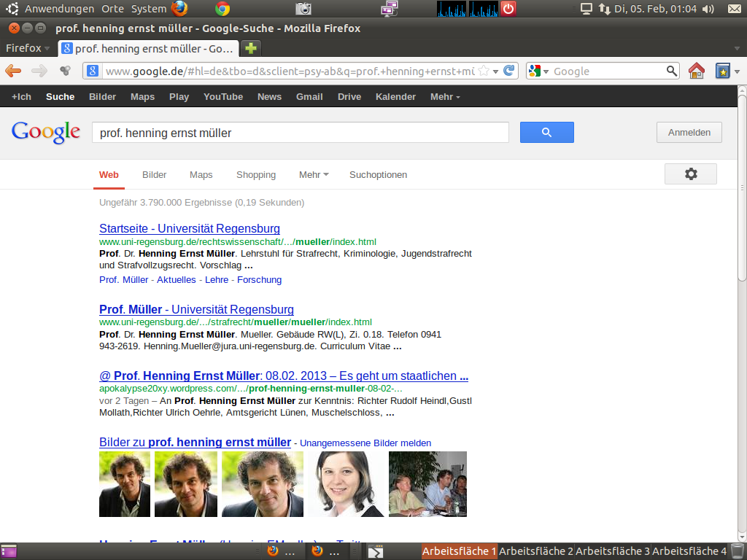This screenshot has height=560, width=747.
Task: Switch to the Maps search tab
Action: coord(201,175)
